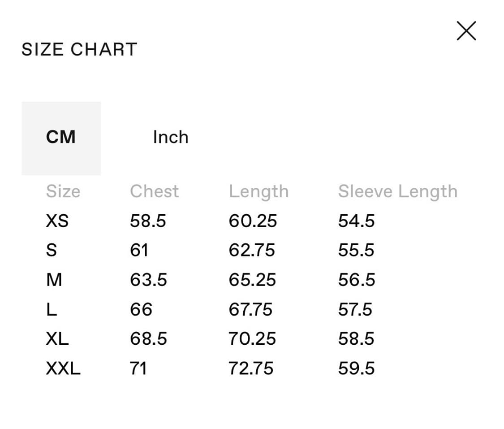Click the XXL sleeve length value 59.5

[356, 368]
